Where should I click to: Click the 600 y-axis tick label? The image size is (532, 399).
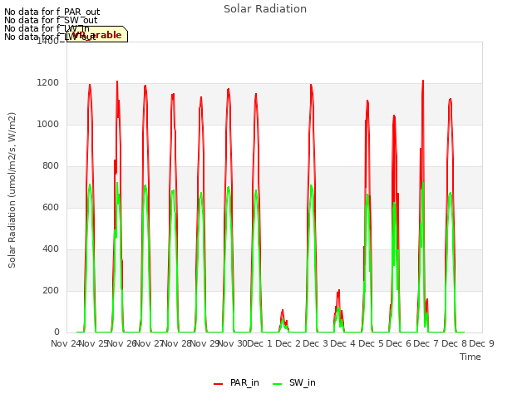click(x=51, y=207)
